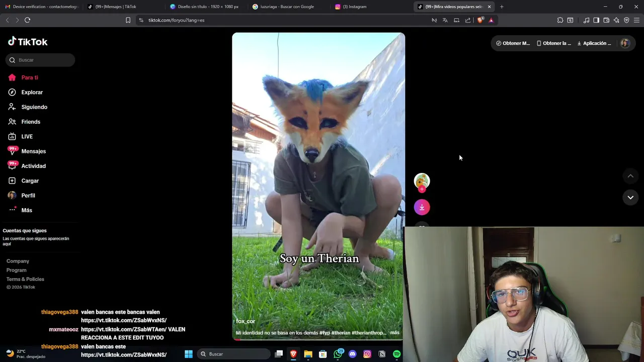Bookmark this page icon
This screenshot has height=362, width=644.
(x=128, y=20)
